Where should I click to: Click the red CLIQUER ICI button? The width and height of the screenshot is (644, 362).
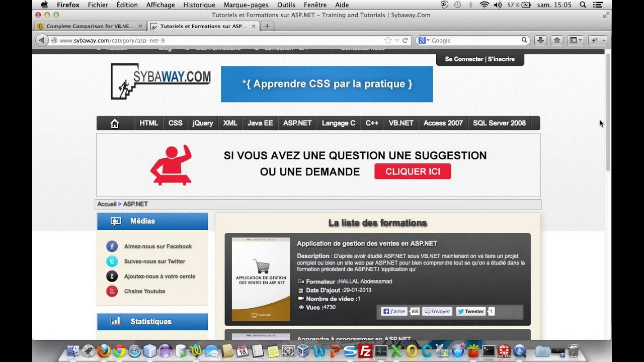click(413, 171)
